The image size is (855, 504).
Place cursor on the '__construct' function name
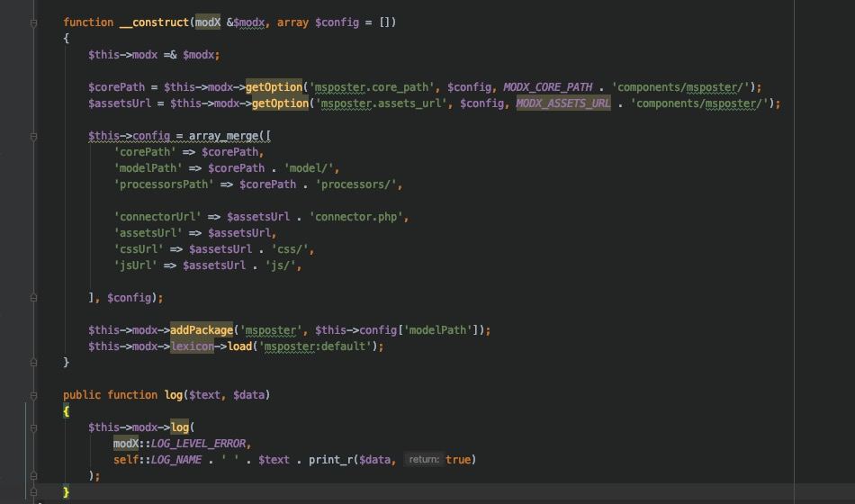click(x=154, y=22)
